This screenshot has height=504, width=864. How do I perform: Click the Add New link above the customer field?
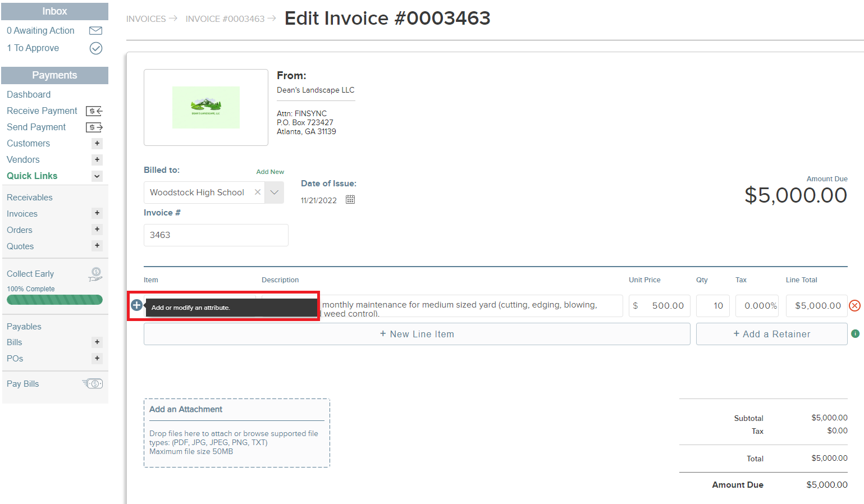pos(269,172)
